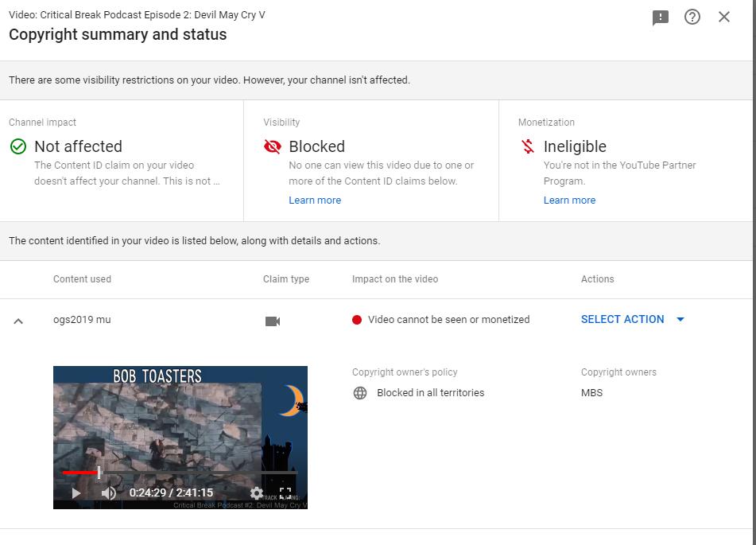Screen dimensions: 756x545
Task: Click 'Video cannot be seen or monetized' text
Action: pos(449,320)
